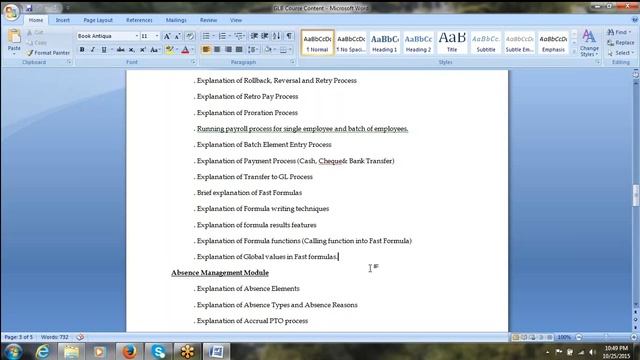Open the Change Styles menu
The image size is (640, 360).
(x=589, y=43)
